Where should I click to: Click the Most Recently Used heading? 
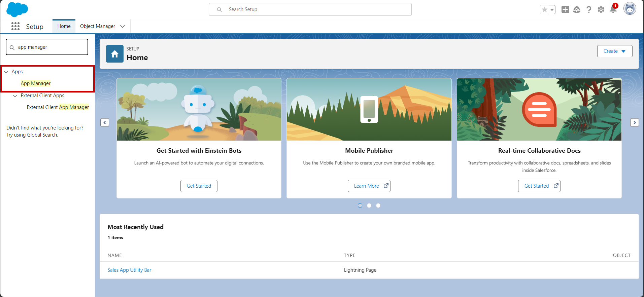(136, 227)
